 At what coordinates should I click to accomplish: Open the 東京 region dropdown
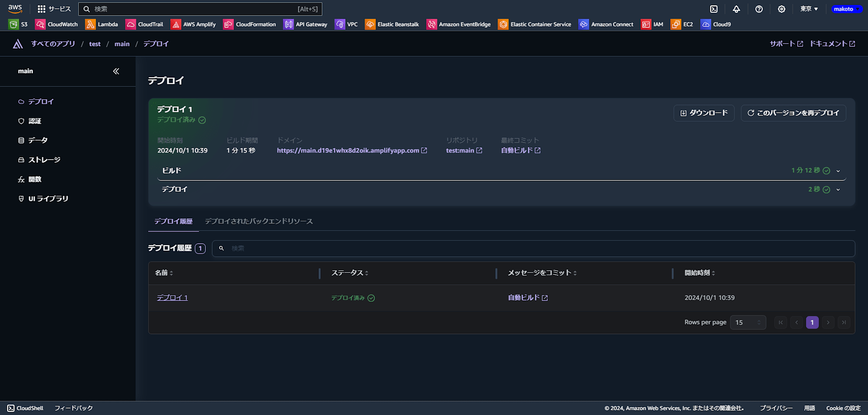point(809,9)
